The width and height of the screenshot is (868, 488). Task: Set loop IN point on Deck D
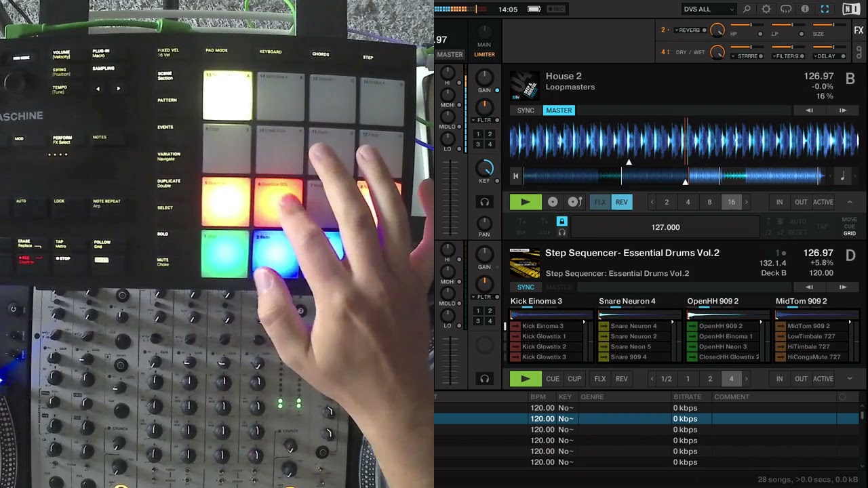click(779, 379)
